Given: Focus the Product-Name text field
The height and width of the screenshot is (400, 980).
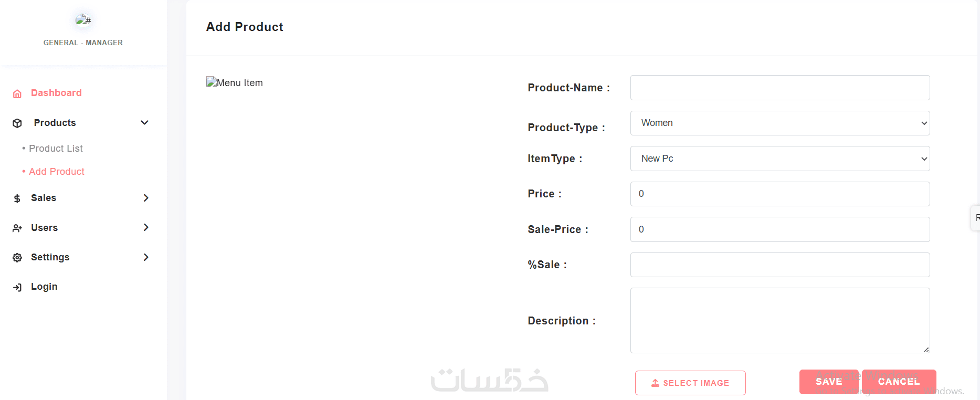Looking at the screenshot, I should click(x=779, y=88).
